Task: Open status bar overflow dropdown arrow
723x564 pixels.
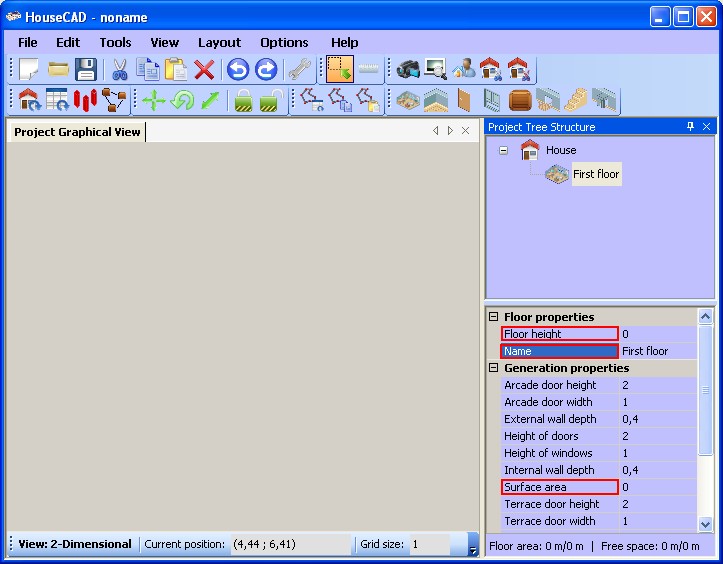Action: [473, 545]
